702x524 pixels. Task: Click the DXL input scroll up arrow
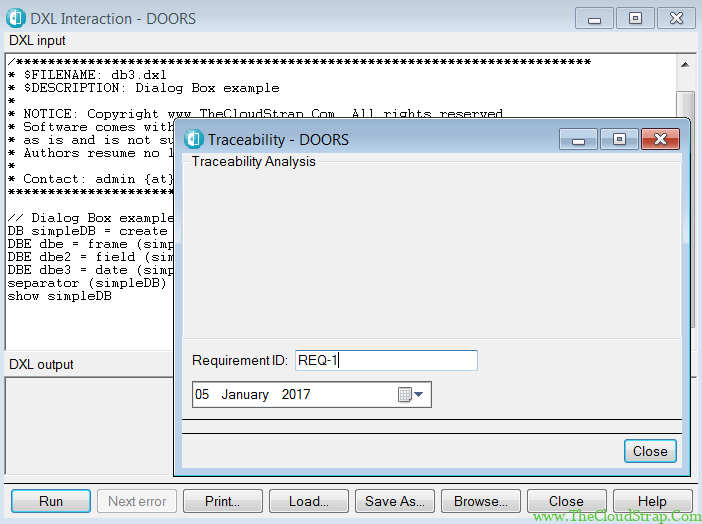coord(685,65)
